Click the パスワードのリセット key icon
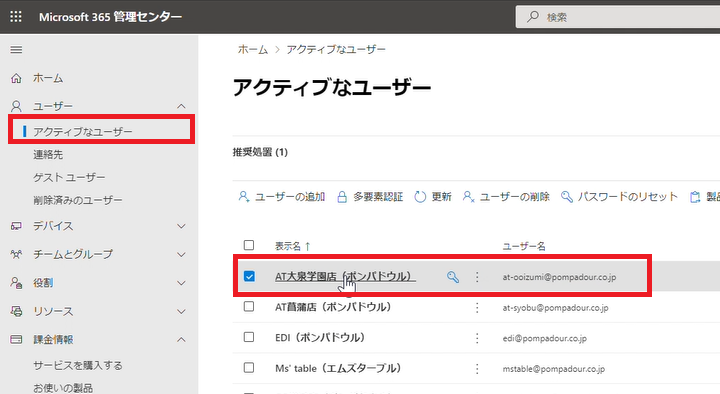This screenshot has width=720, height=394. [x=567, y=197]
